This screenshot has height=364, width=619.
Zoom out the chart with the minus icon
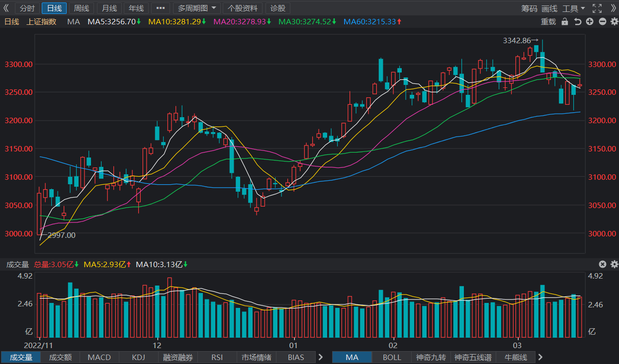click(x=602, y=21)
